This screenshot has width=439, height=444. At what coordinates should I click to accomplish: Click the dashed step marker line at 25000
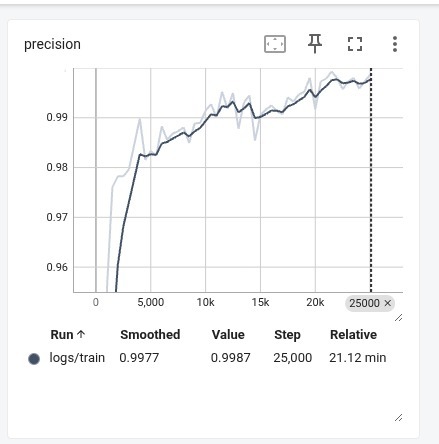click(371, 180)
